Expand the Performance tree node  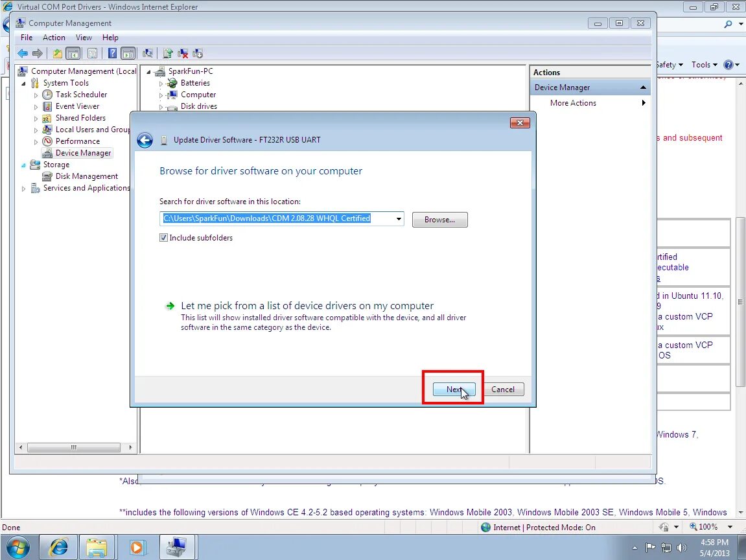coord(36,142)
